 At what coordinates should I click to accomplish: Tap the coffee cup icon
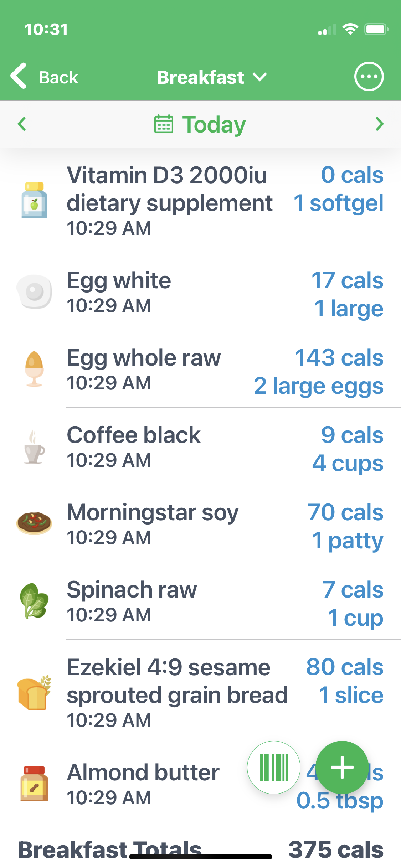[x=34, y=447]
